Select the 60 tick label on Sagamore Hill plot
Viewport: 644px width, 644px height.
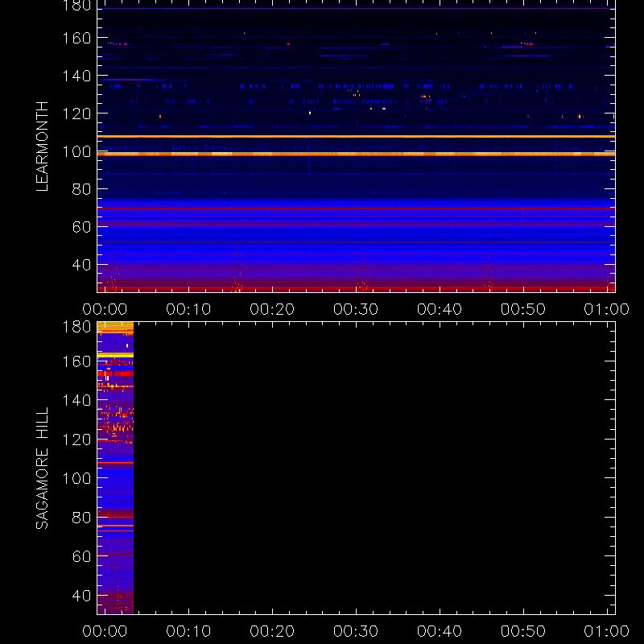pyautogui.click(x=81, y=556)
